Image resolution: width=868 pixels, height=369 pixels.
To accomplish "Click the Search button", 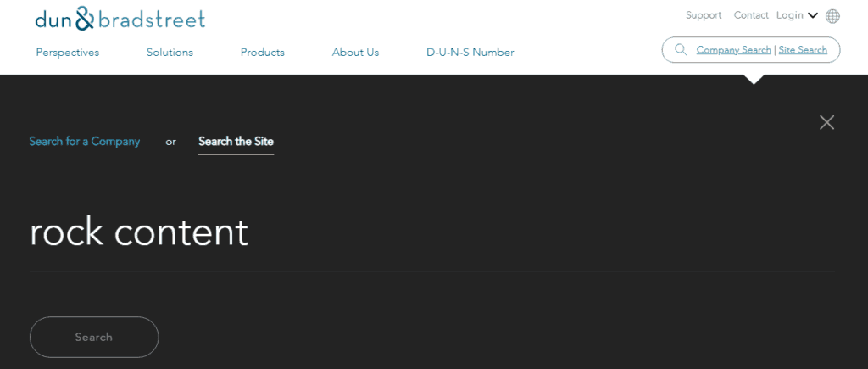I will pyautogui.click(x=94, y=337).
